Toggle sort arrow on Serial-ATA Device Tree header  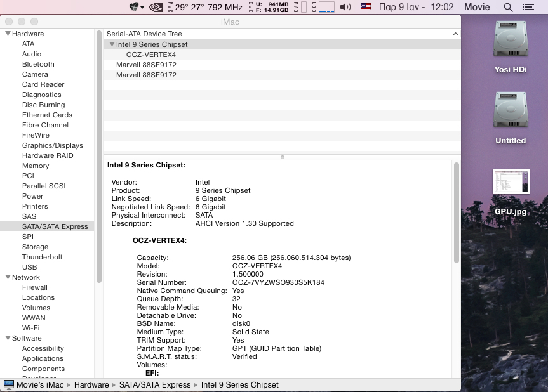pyautogui.click(x=455, y=34)
